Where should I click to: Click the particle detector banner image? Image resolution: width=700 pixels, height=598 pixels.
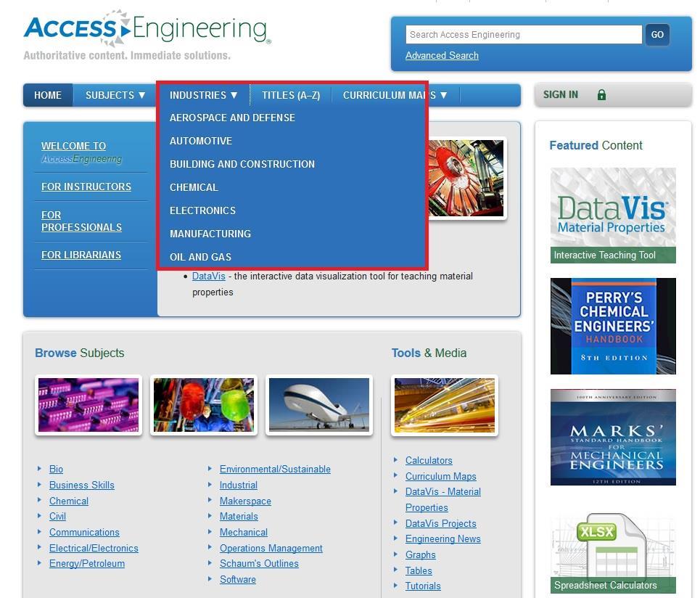(466, 178)
